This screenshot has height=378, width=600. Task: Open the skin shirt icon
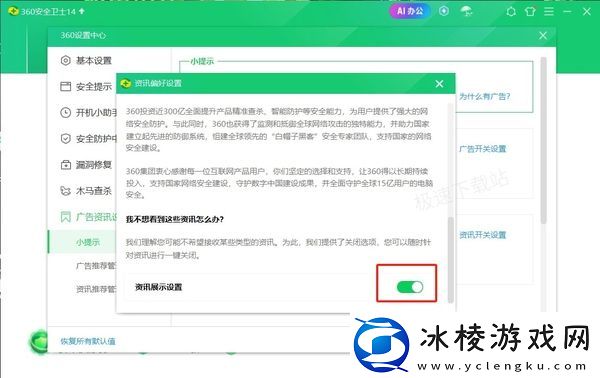click(x=530, y=11)
